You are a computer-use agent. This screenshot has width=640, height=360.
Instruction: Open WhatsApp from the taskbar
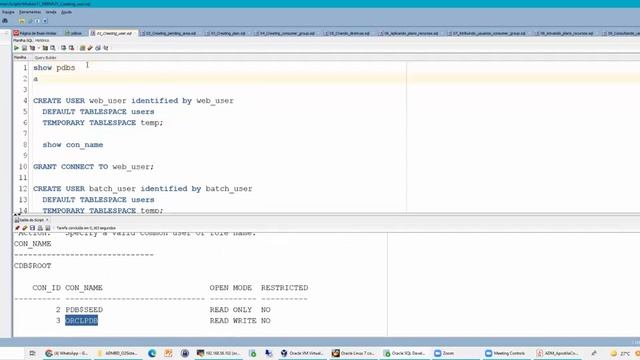click(67, 353)
